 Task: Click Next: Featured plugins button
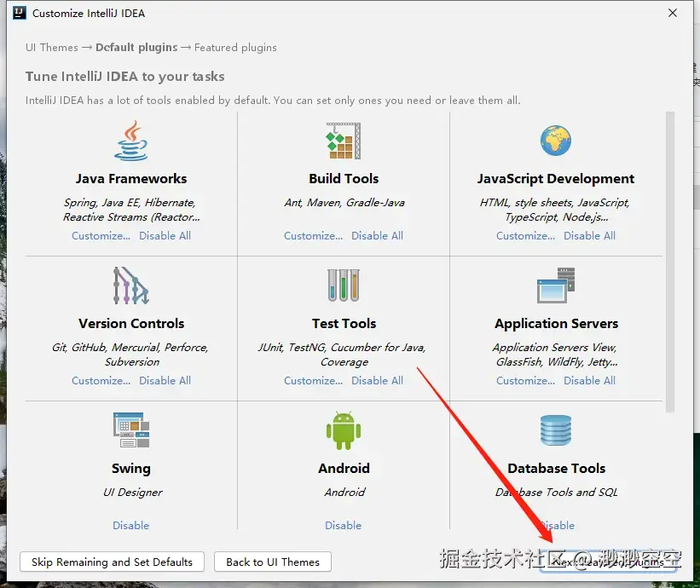pyautogui.click(x=608, y=562)
